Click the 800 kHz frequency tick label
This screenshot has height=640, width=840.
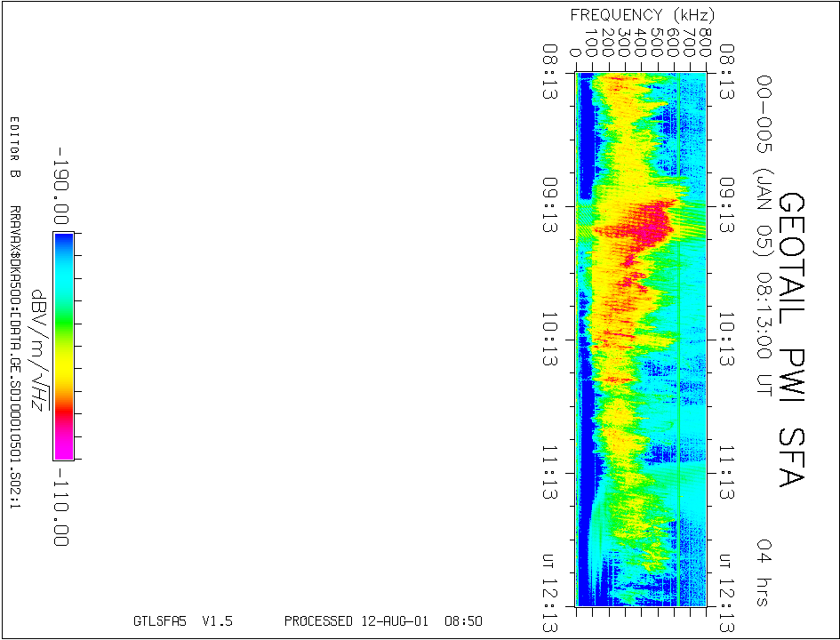pos(705,43)
